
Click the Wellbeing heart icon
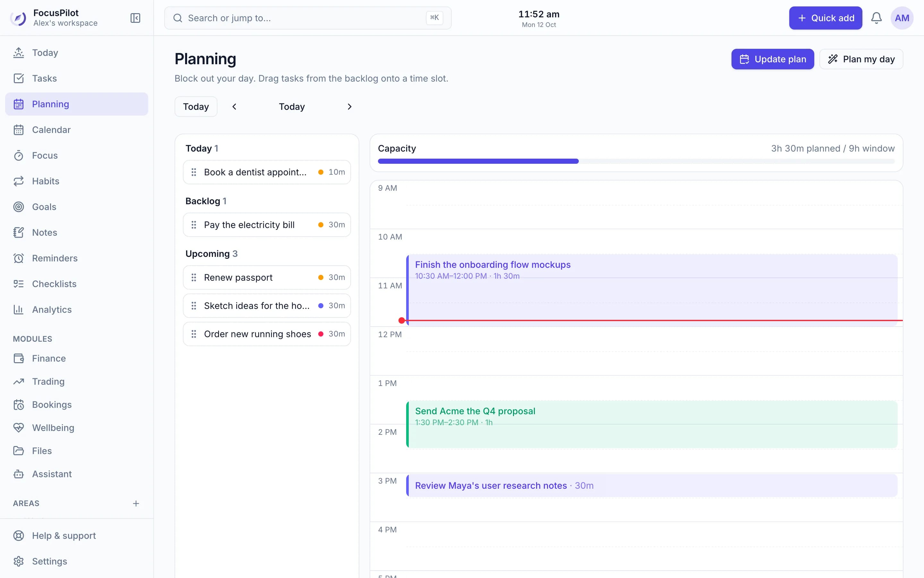[18, 428]
